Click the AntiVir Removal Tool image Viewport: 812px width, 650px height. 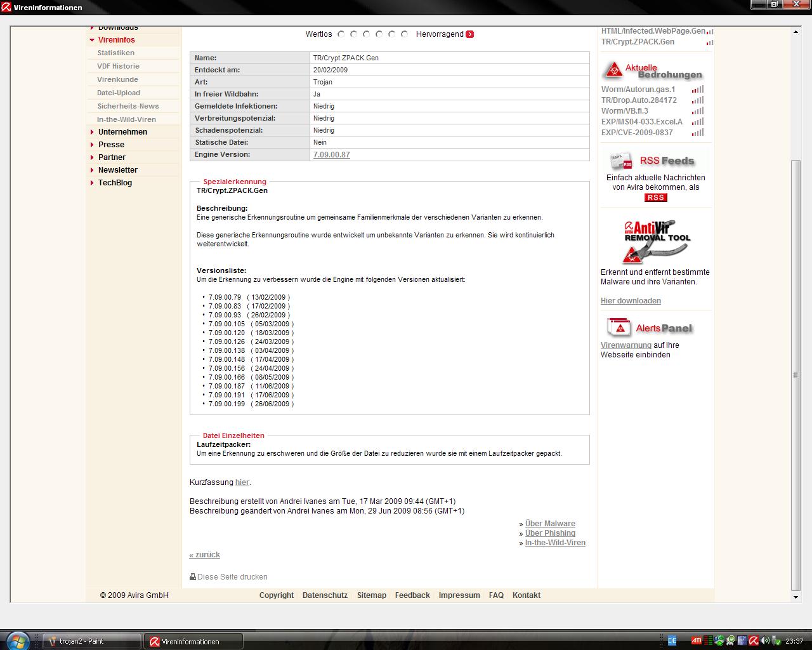pos(656,241)
